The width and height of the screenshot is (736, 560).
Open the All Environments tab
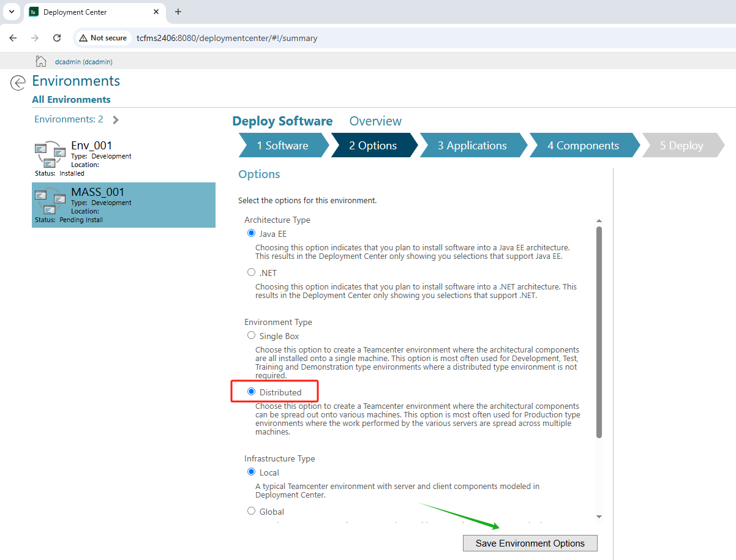tap(72, 99)
